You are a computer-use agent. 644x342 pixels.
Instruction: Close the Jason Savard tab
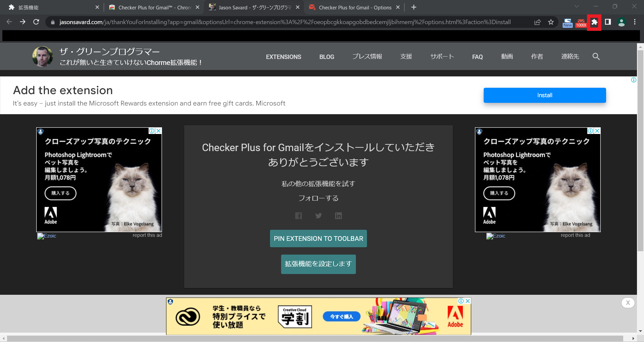coord(298,7)
